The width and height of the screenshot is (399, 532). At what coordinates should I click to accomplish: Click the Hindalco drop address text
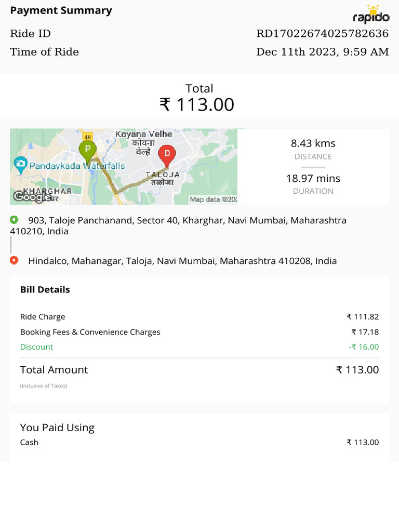[x=182, y=261]
